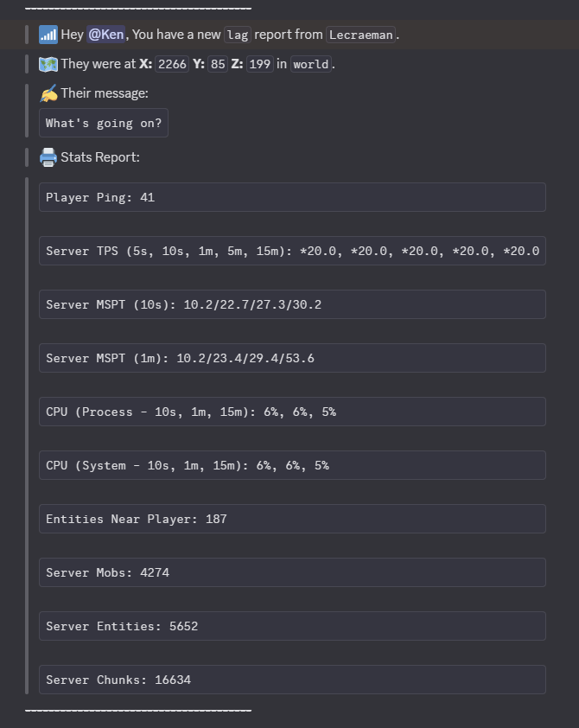This screenshot has height=728, width=579.
Task: Click the X coordinate value 2266
Action: point(172,65)
